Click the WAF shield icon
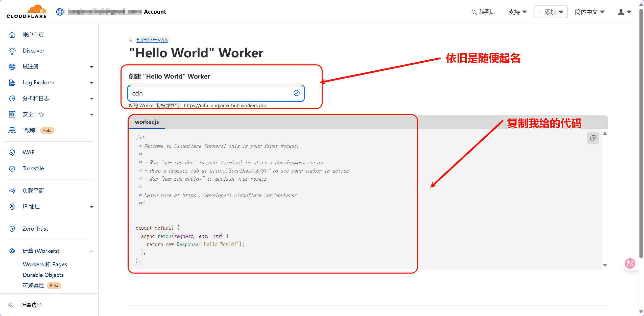Screen dimensions: 644x316 coord(12,153)
